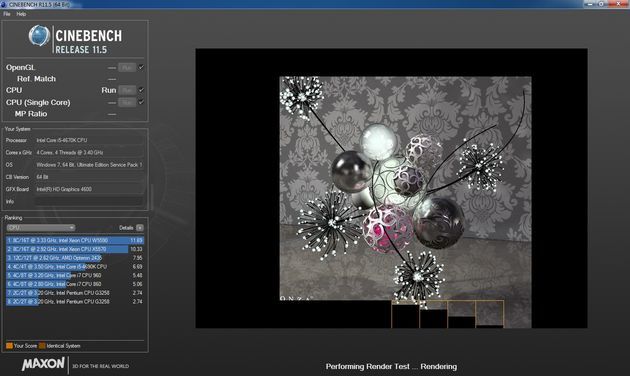Viewport: 630px width, 376px height.
Task: Toggle the CPU test checkbox
Action: pos(141,90)
